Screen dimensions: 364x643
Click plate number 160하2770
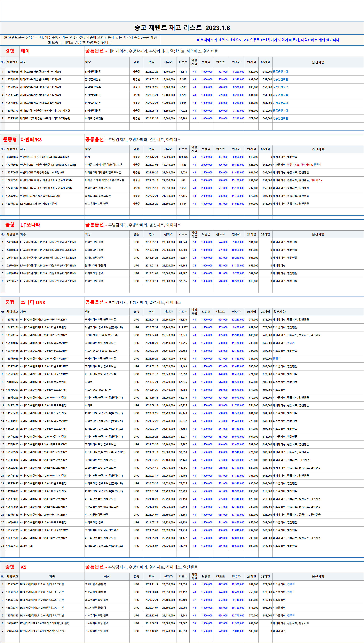(x=12, y=111)
